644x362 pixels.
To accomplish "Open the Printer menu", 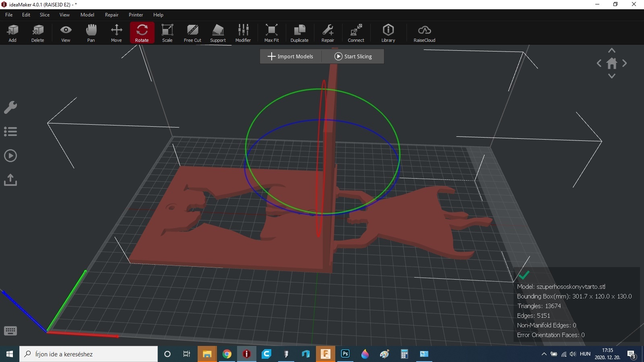I will coord(136,15).
